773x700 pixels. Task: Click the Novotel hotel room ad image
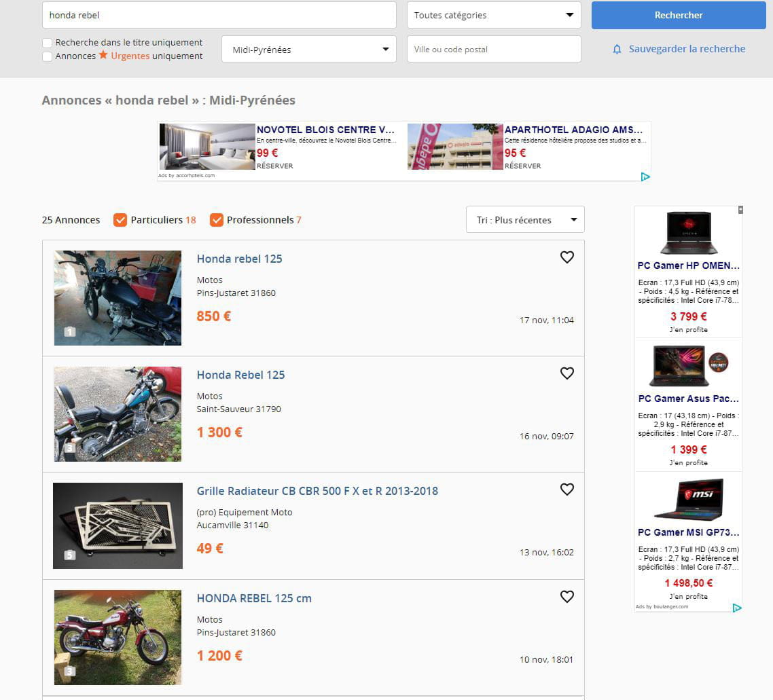pyautogui.click(x=207, y=147)
